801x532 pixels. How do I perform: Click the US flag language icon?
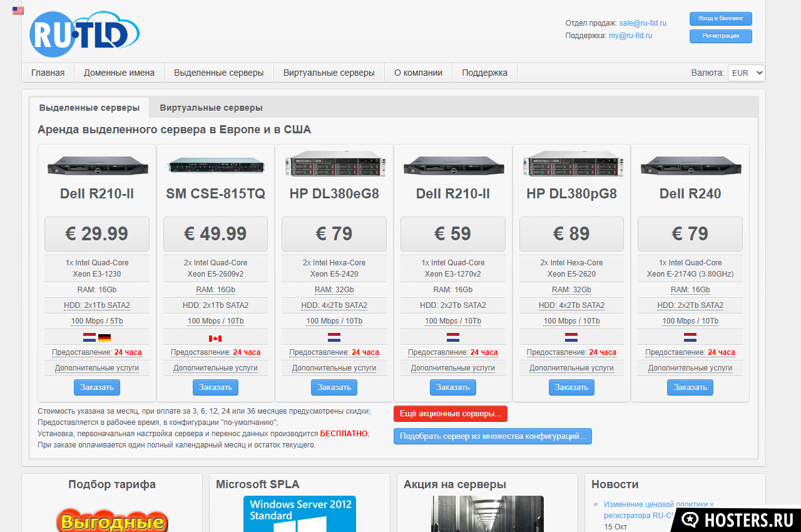(x=18, y=11)
